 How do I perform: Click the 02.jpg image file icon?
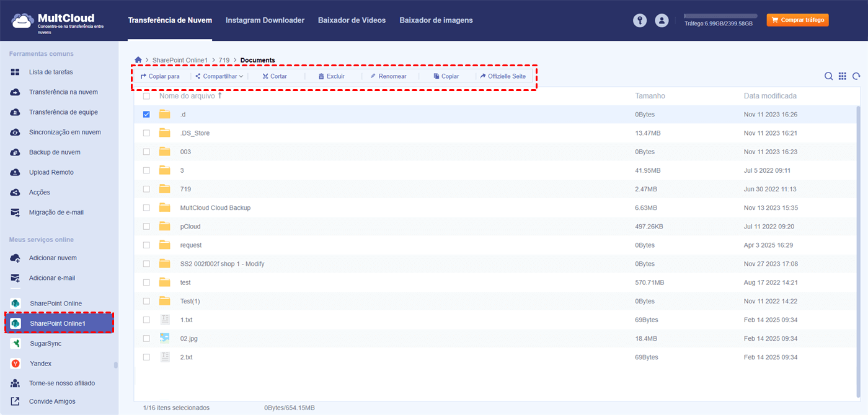(x=164, y=338)
